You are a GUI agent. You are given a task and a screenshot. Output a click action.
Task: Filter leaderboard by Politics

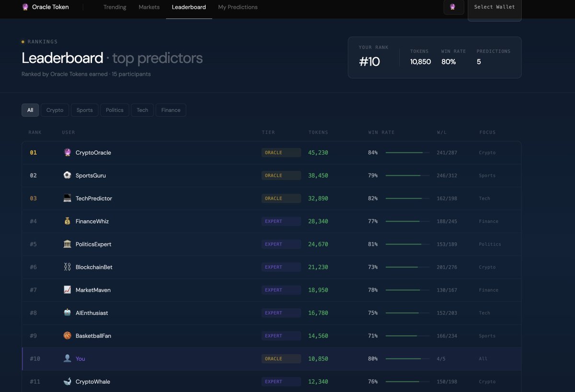[115, 110]
